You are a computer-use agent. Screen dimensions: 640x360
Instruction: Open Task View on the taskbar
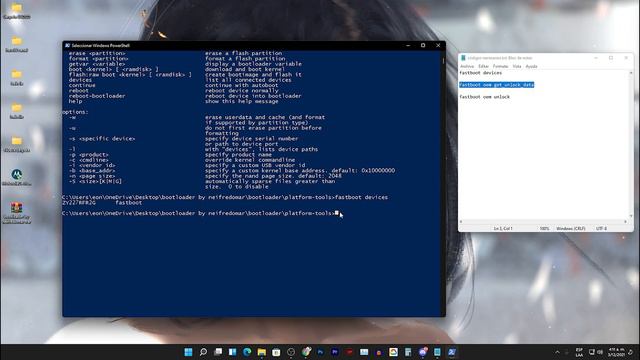218,352
